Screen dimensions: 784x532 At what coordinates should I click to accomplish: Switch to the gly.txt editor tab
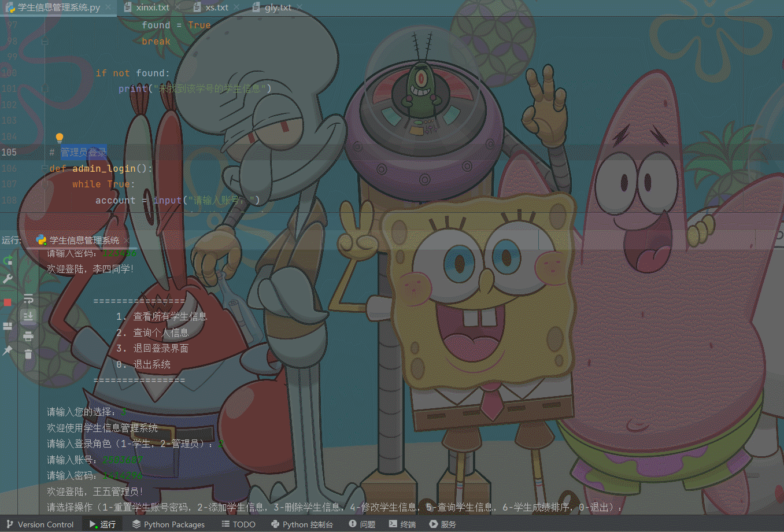[x=278, y=8]
